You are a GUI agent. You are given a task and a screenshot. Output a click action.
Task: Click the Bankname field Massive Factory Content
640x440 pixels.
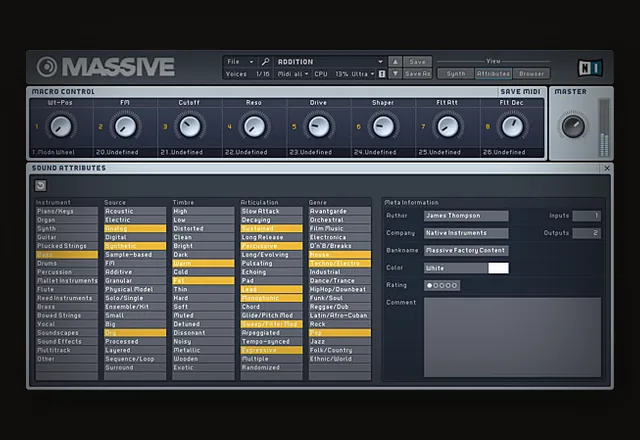click(466, 251)
